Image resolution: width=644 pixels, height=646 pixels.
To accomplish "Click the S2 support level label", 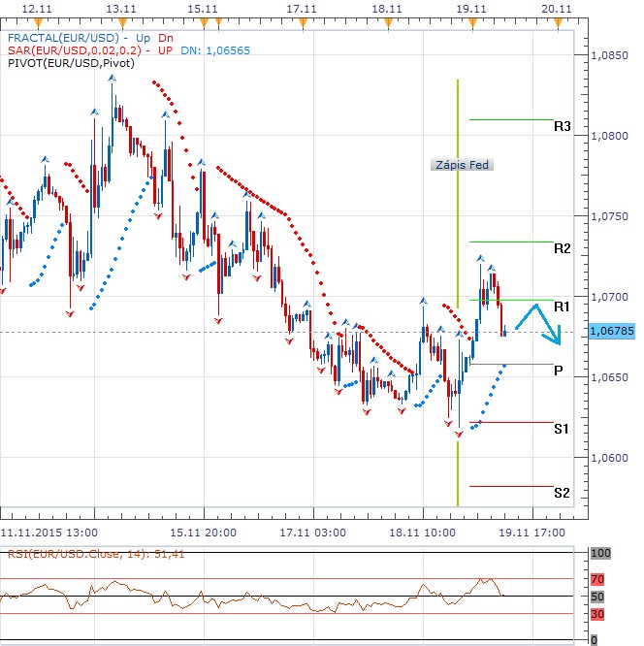I will coord(563,493).
